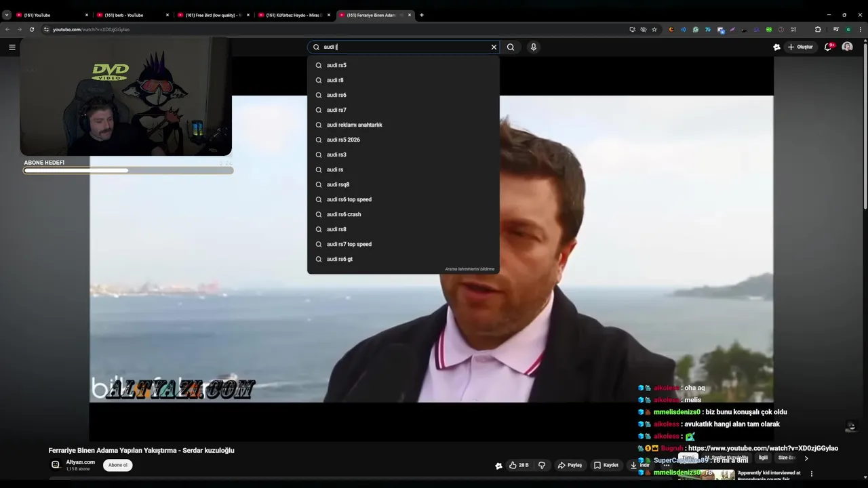
Task: Select suggestion 'audi r8'
Action: (403, 80)
